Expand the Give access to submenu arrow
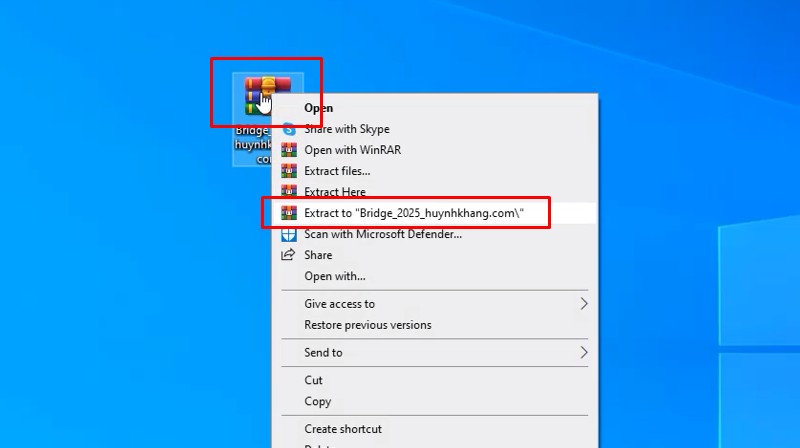Image resolution: width=800 pixels, height=448 pixels. point(584,304)
